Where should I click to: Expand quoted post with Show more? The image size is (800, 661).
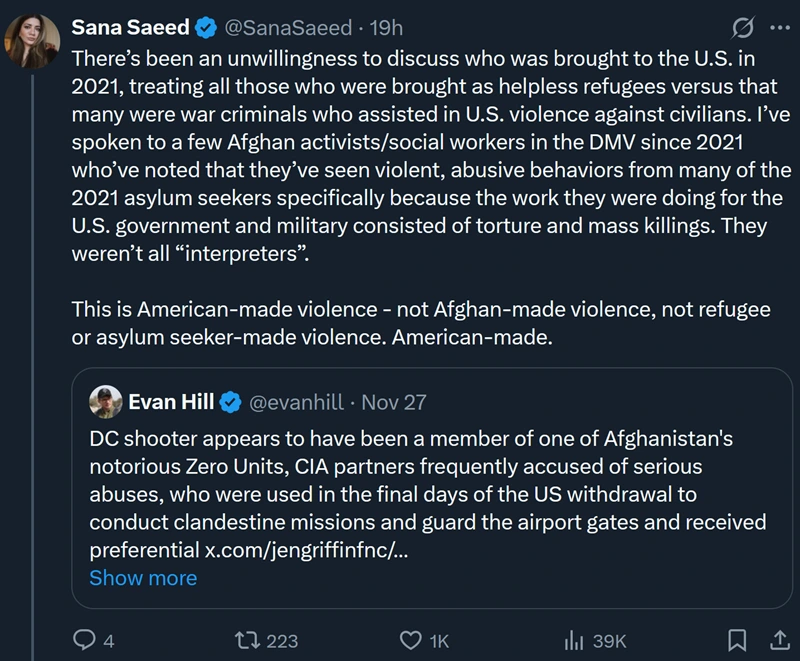[x=143, y=578]
